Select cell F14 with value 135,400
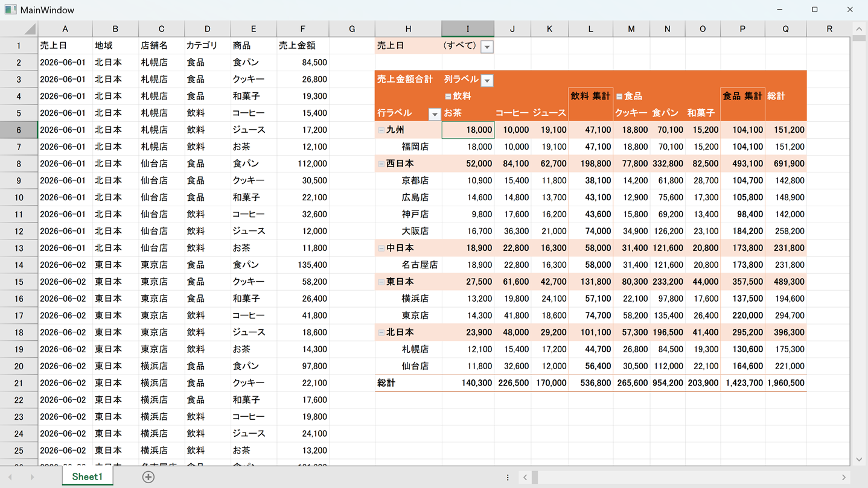The width and height of the screenshot is (868, 488). [302, 265]
